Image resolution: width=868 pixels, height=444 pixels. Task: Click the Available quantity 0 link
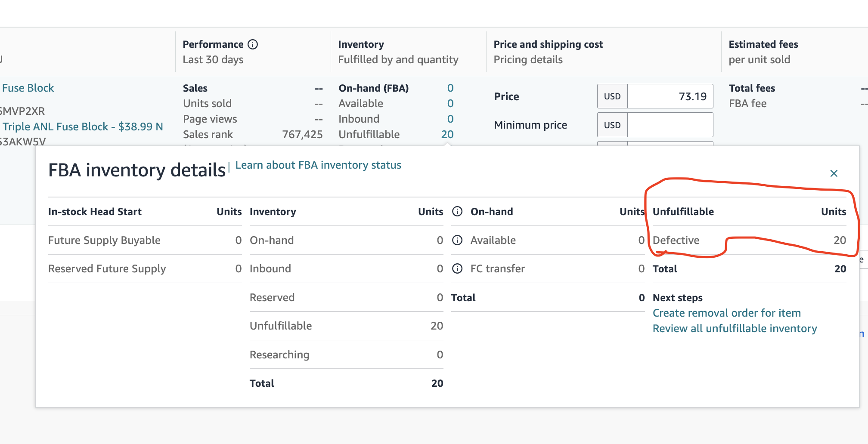click(450, 104)
